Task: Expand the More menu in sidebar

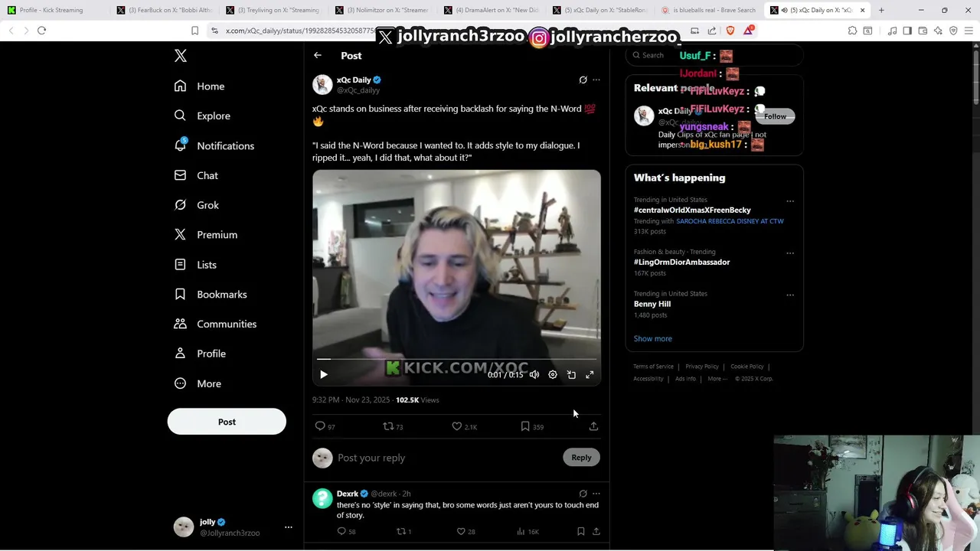Action: pos(198,383)
